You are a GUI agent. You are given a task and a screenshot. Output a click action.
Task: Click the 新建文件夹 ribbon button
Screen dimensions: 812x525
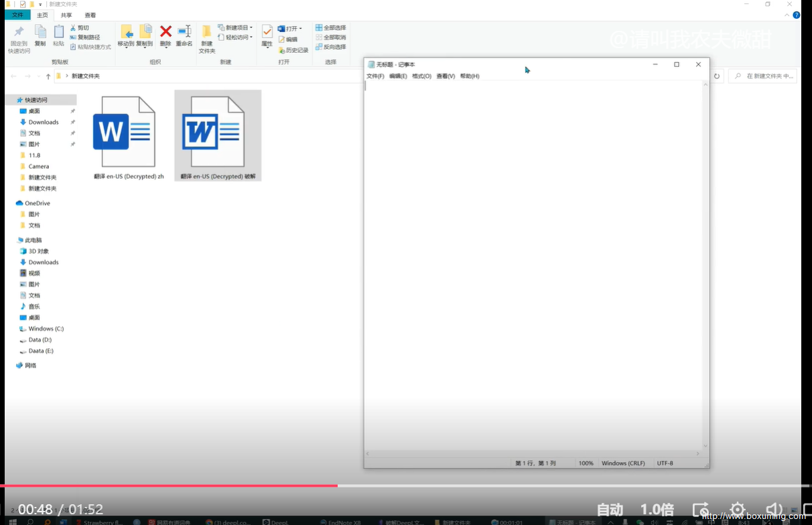point(207,40)
